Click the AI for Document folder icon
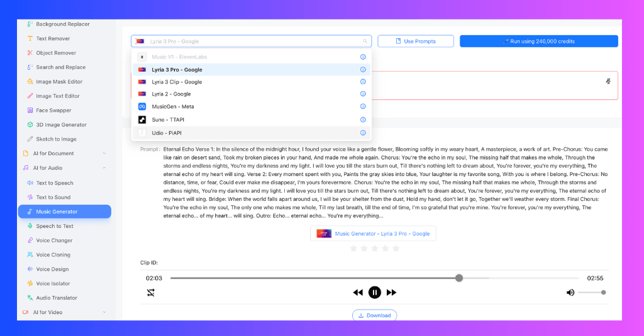The width and height of the screenshot is (644, 336). click(25, 153)
